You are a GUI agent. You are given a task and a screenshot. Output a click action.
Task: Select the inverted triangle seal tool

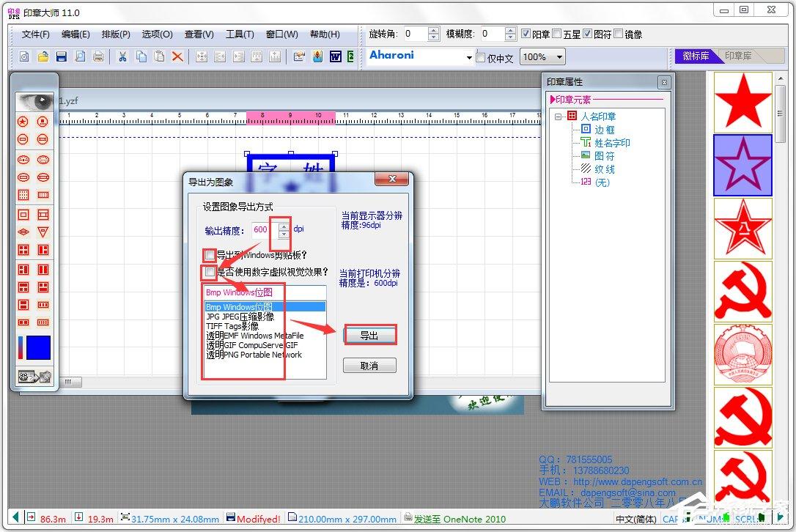coord(43,232)
